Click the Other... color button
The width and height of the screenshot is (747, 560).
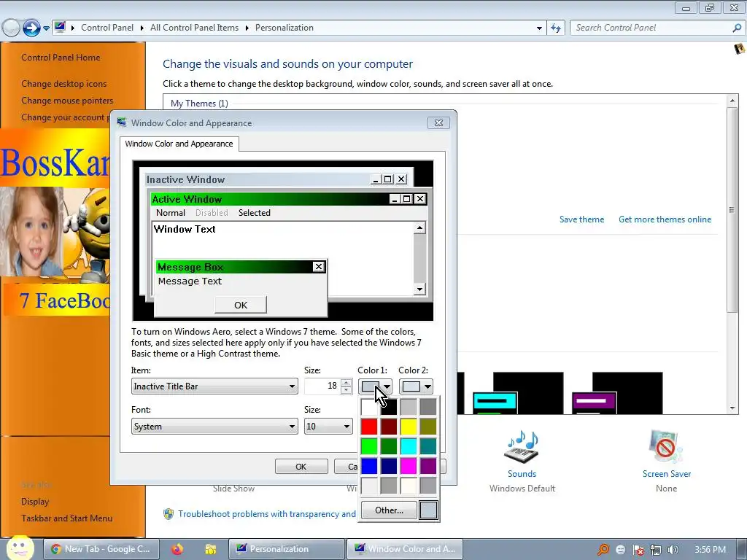tap(389, 510)
